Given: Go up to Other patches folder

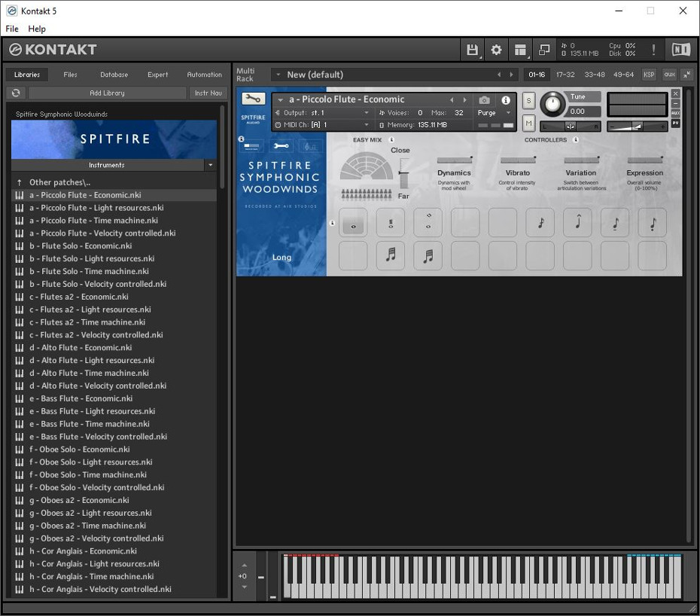Looking at the screenshot, I should [x=114, y=182].
